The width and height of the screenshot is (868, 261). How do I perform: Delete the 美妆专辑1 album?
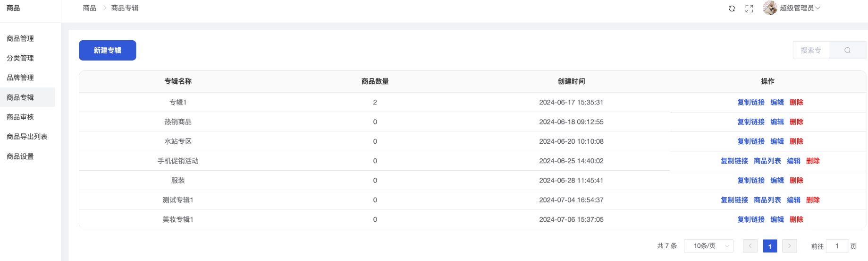[x=796, y=219]
